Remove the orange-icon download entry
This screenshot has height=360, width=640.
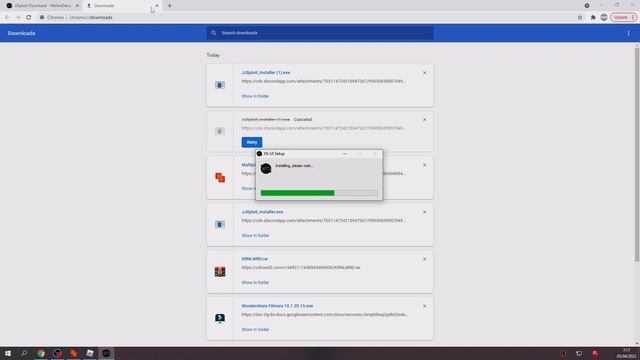[x=424, y=165]
